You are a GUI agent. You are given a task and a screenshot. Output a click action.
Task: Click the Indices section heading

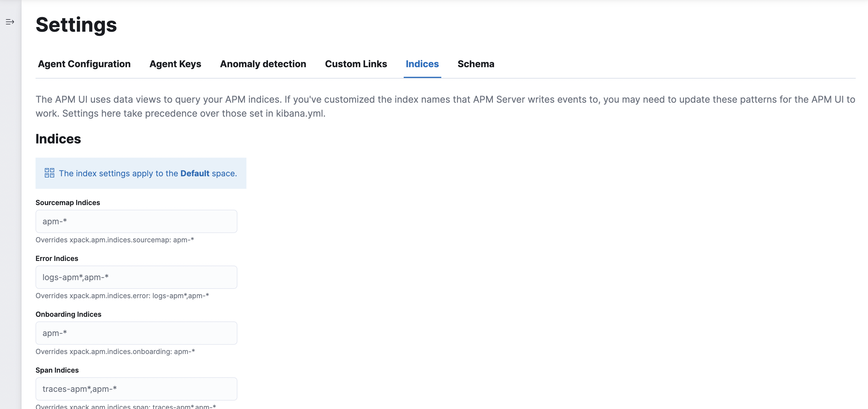click(x=58, y=139)
